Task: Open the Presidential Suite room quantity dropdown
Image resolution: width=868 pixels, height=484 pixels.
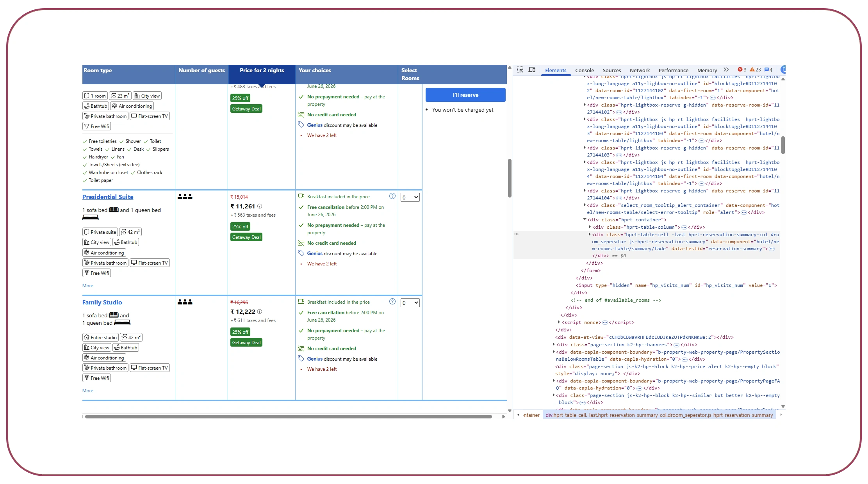Action: point(410,198)
